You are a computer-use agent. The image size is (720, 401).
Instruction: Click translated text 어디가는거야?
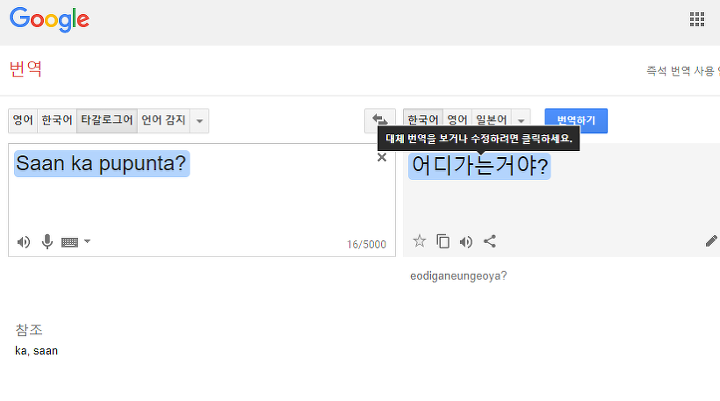click(x=479, y=165)
